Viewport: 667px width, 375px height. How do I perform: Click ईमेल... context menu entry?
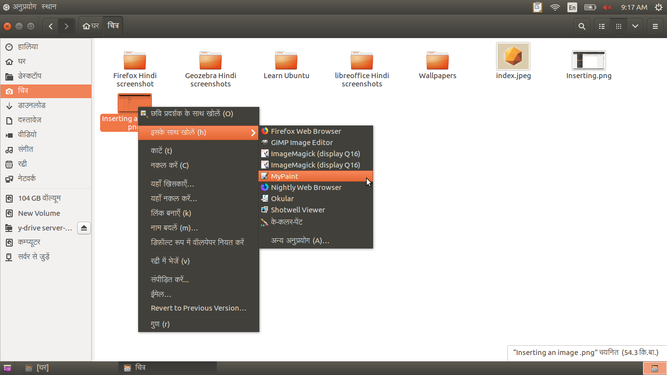click(199, 294)
